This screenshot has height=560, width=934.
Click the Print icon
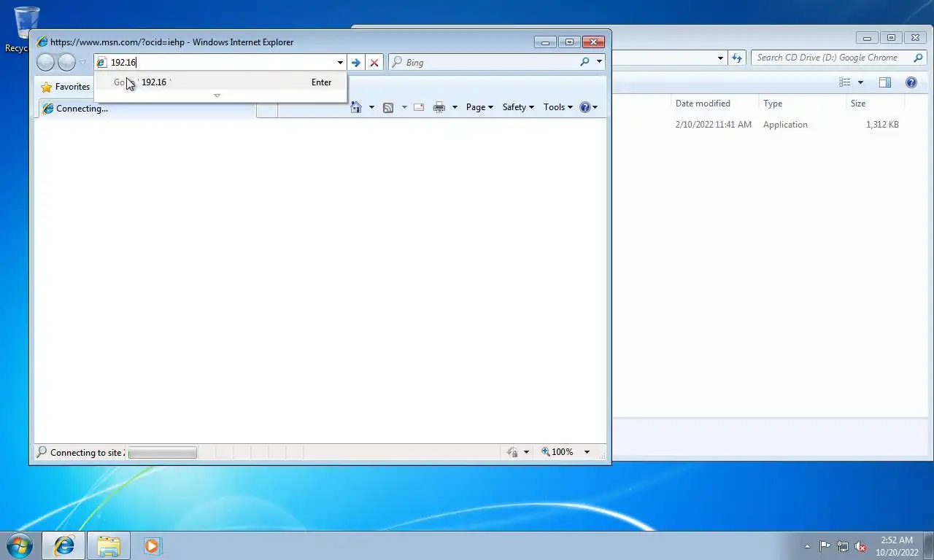pos(439,107)
